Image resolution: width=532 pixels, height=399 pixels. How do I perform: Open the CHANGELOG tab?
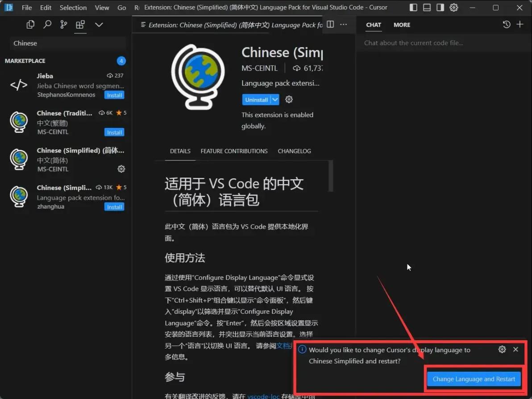click(x=294, y=151)
